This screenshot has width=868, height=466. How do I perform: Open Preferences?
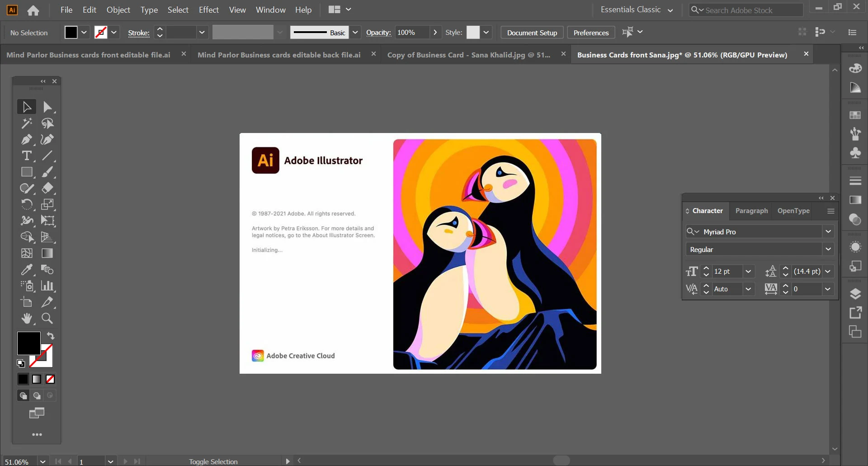[591, 32]
